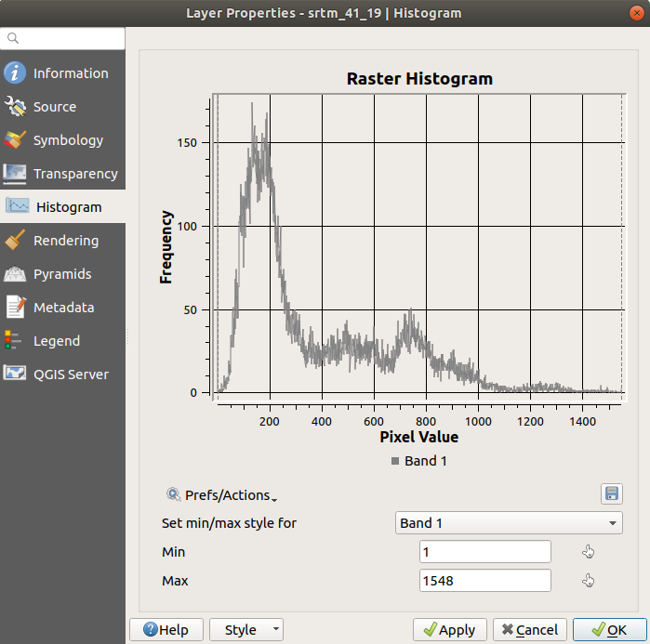Open the Source settings icon

tap(15, 107)
